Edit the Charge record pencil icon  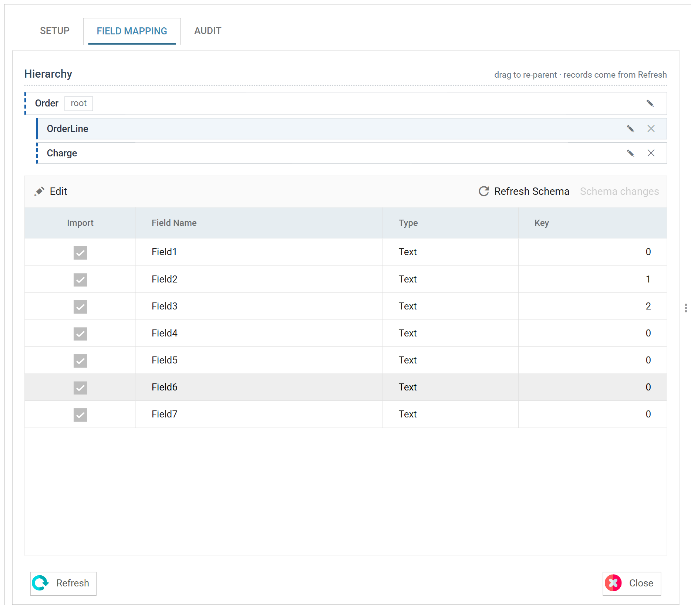[x=630, y=153]
